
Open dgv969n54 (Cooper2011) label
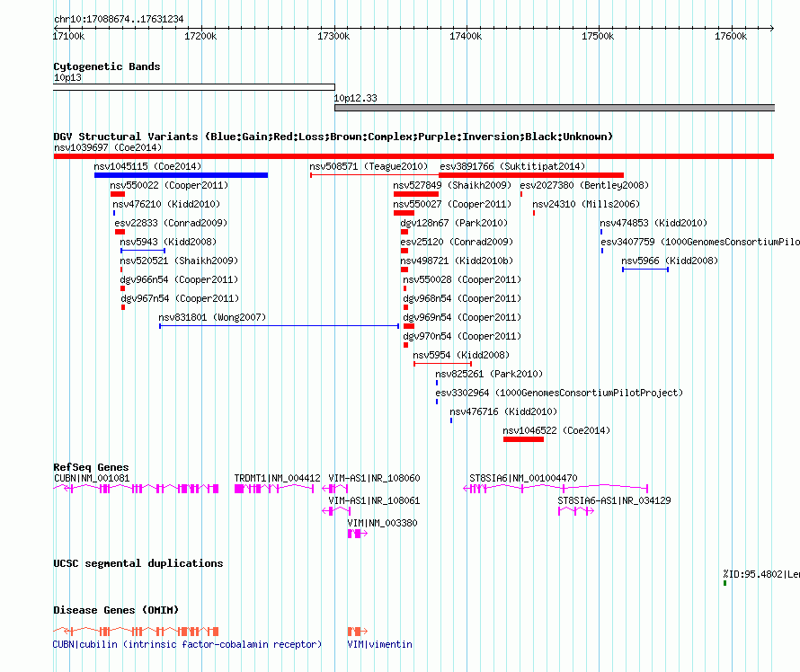[x=462, y=317]
